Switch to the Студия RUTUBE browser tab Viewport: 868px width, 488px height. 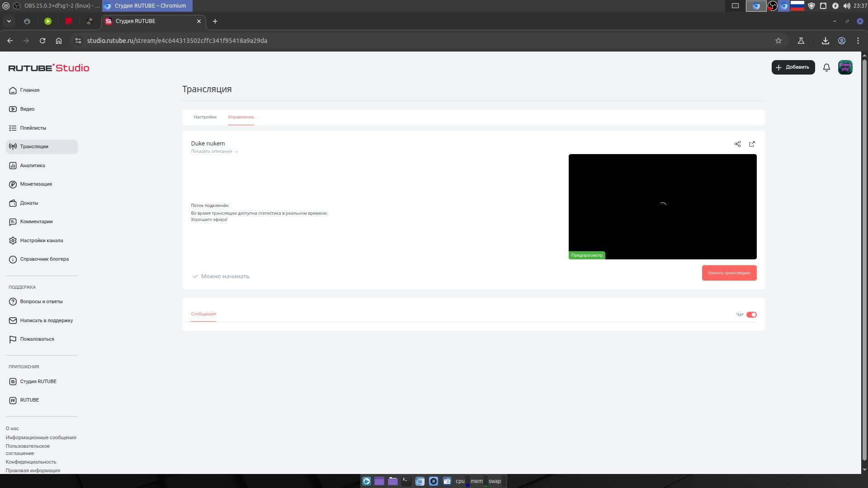pyautogui.click(x=153, y=21)
